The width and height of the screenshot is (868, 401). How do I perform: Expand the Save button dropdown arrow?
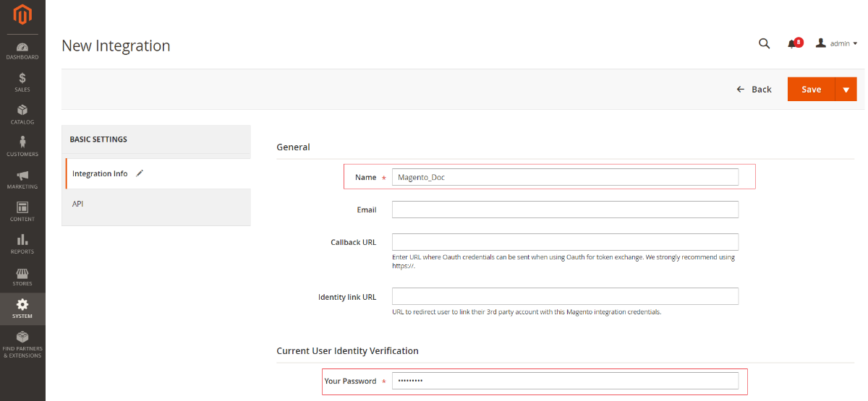click(x=846, y=90)
